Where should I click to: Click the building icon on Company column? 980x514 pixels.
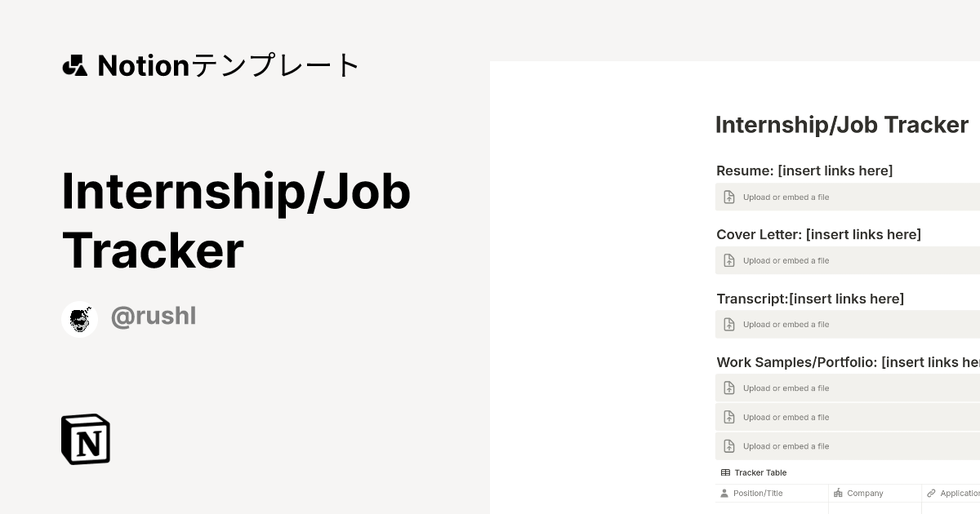tap(838, 493)
